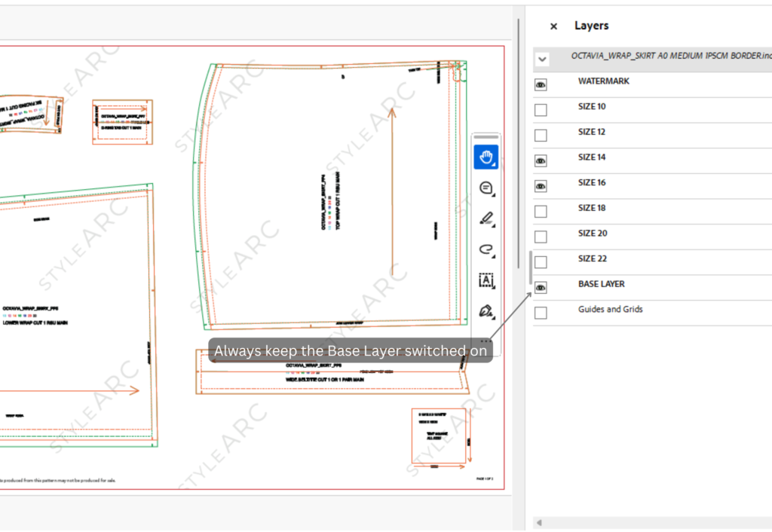
Task: Show the SIZE 20 layer
Action: 541,237
